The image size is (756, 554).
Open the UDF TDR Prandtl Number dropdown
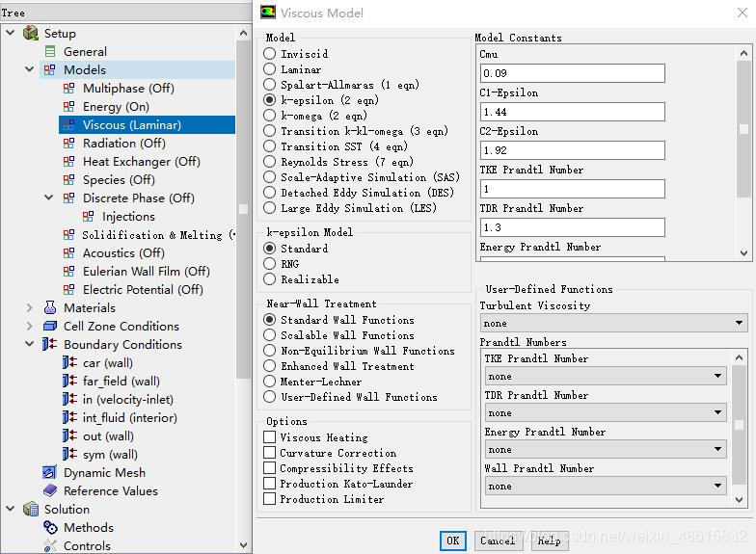[606, 412]
